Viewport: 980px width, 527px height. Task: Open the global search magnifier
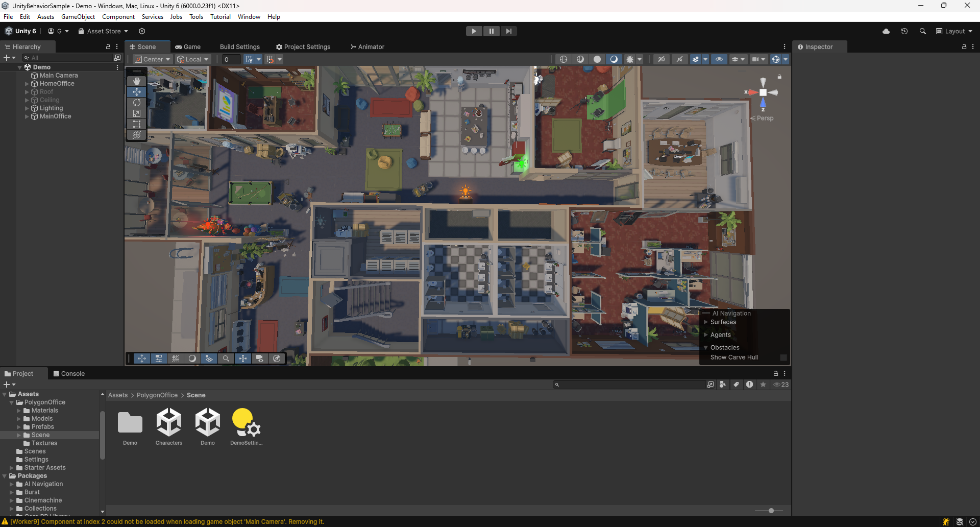click(923, 31)
